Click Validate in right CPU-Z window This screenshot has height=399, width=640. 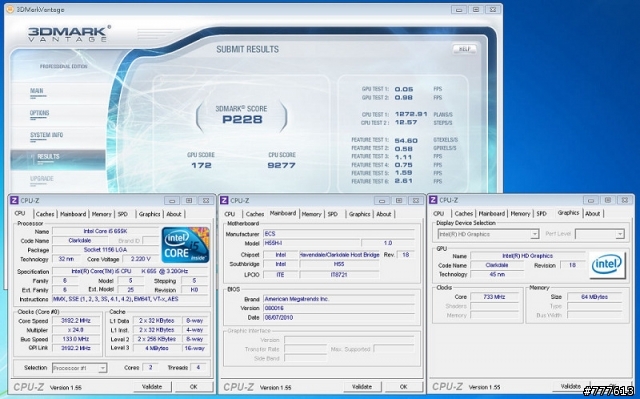coord(571,386)
